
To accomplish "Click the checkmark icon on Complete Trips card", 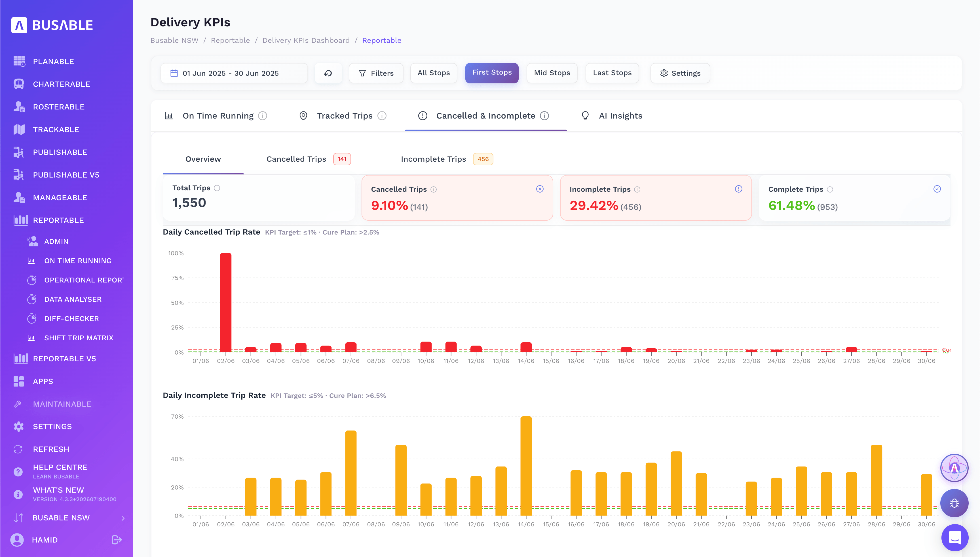I will click(937, 189).
